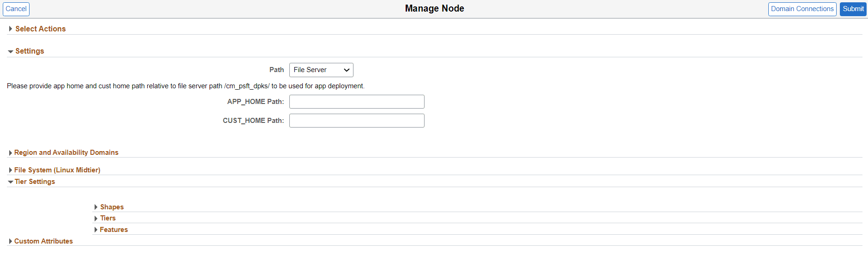Click the File System (Linux Midtier) heading
Image resolution: width=868 pixels, height=262 pixels.
pyautogui.click(x=57, y=170)
